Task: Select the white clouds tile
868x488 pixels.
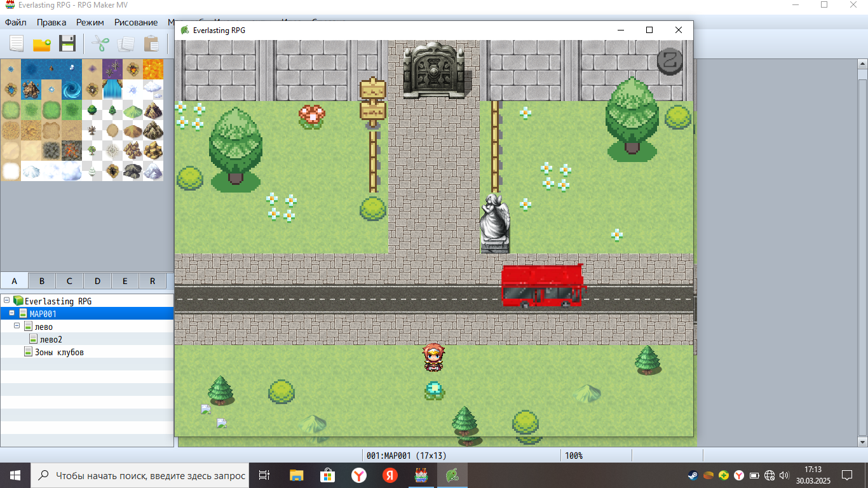Action: [x=153, y=90]
